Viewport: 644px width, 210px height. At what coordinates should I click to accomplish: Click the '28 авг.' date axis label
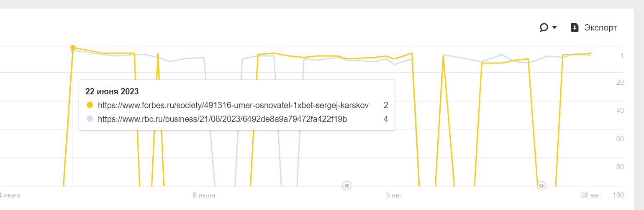(x=591, y=195)
